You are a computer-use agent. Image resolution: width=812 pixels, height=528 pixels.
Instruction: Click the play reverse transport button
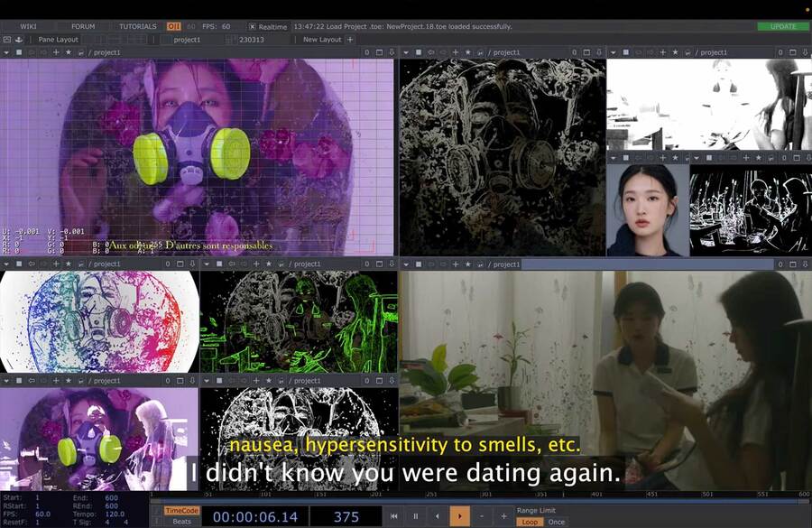(x=438, y=516)
